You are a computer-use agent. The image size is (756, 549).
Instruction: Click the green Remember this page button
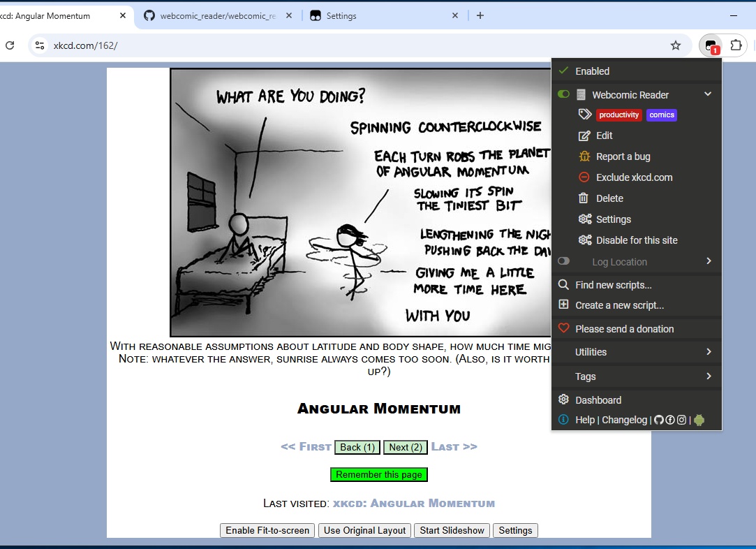pyautogui.click(x=379, y=475)
